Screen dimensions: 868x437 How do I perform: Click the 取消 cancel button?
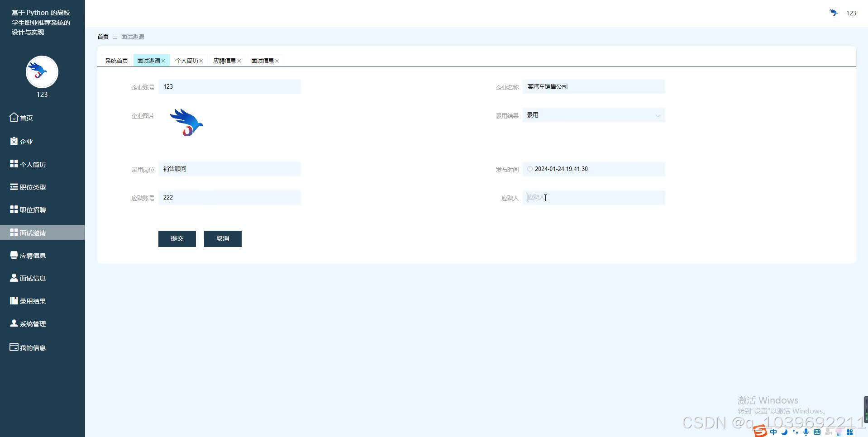pos(223,238)
